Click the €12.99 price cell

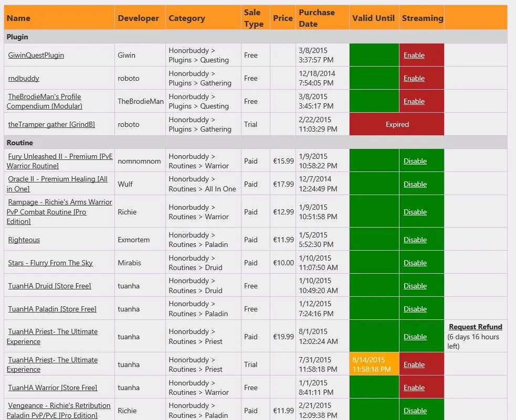coord(283,212)
